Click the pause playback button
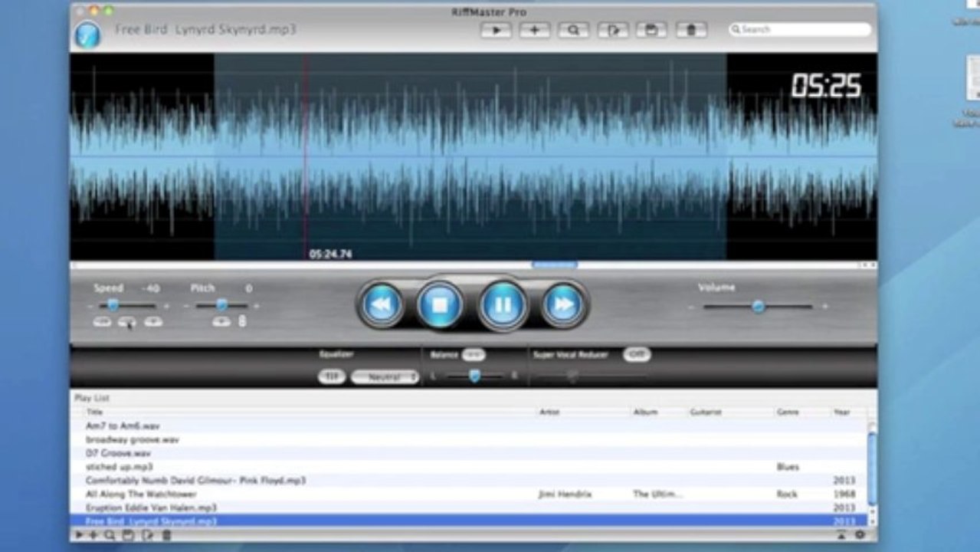 pos(503,305)
